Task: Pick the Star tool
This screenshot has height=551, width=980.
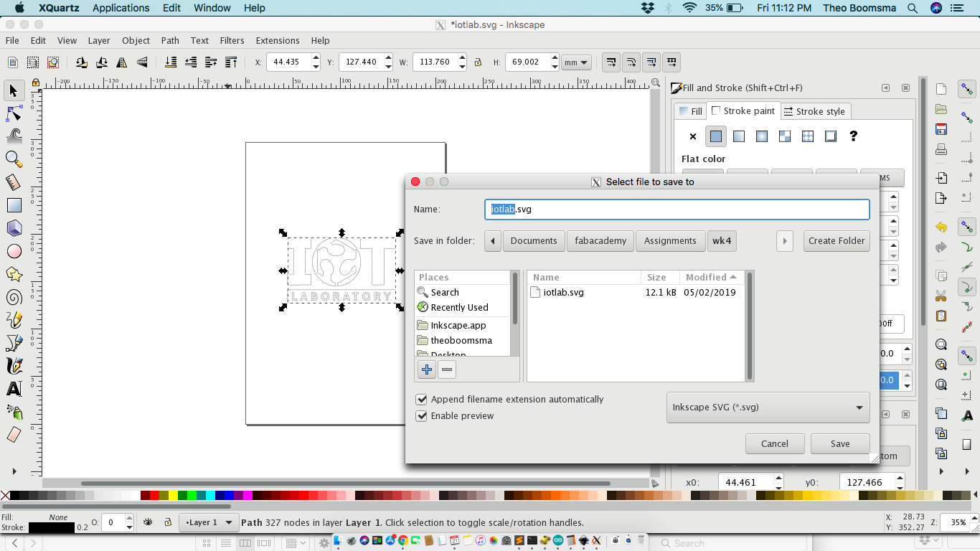Action: [x=14, y=275]
